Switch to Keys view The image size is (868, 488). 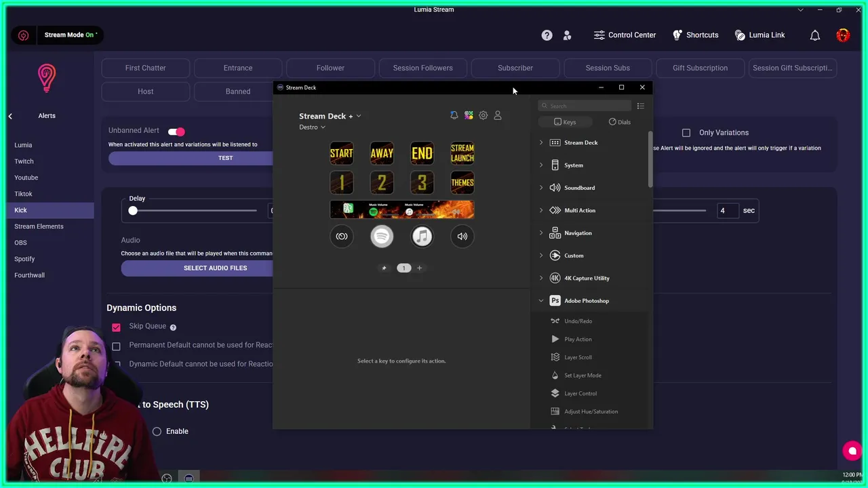(x=565, y=122)
